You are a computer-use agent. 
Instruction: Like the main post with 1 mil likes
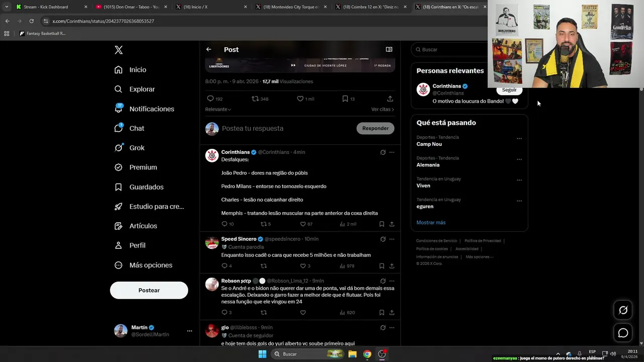tap(305, 99)
